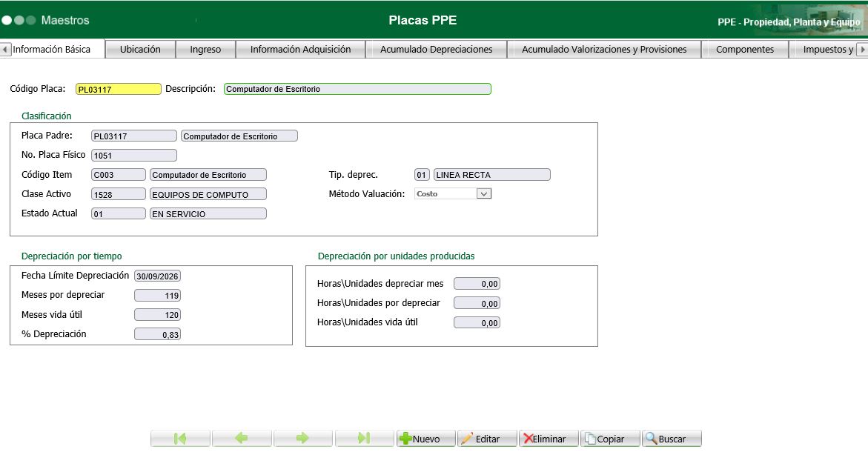Open the Ubicación tab
868x475 pixels.
pos(140,49)
